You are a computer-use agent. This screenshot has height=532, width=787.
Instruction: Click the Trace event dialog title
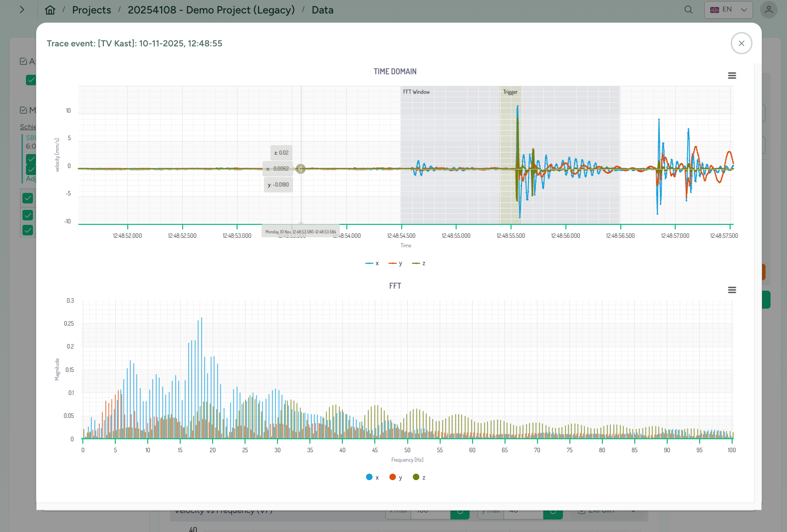pos(134,43)
